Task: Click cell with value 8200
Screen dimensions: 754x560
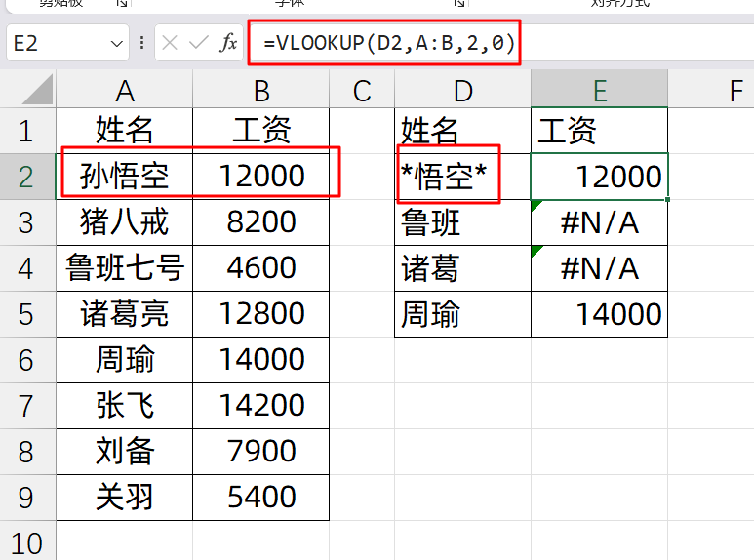Action: [x=261, y=222]
